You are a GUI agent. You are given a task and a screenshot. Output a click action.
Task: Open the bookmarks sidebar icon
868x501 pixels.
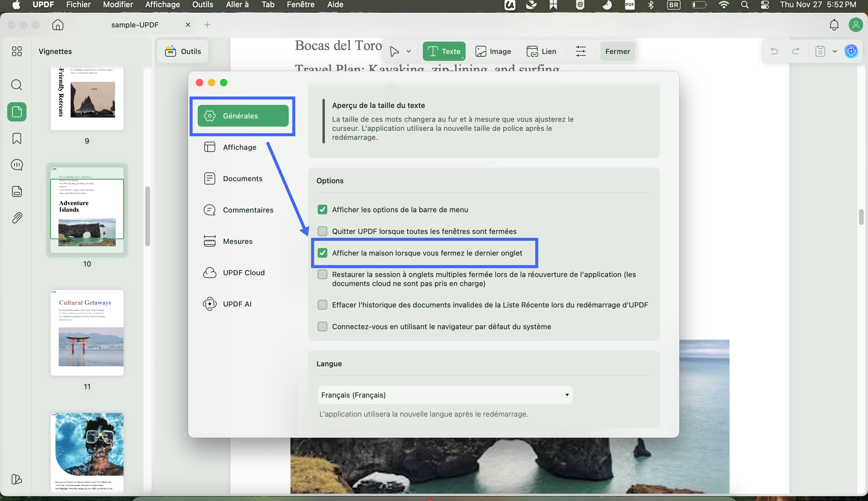pyautogui.click(x=17, y=138)
